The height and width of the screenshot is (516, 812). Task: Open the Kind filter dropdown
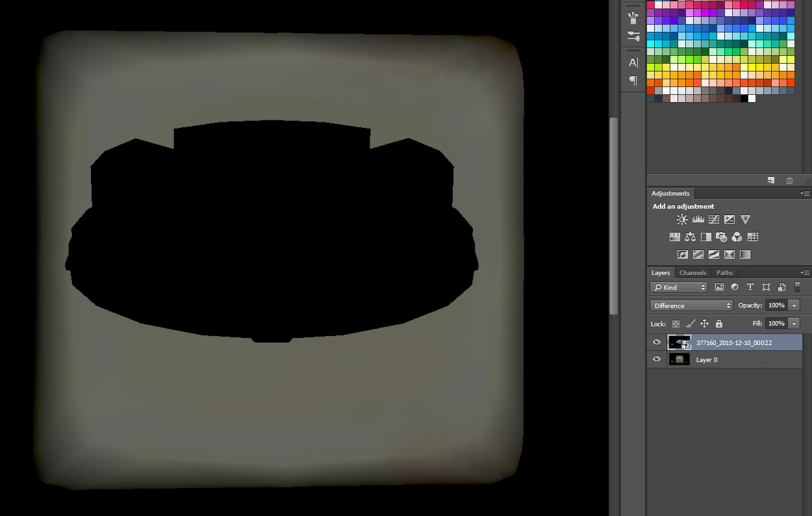679,287
